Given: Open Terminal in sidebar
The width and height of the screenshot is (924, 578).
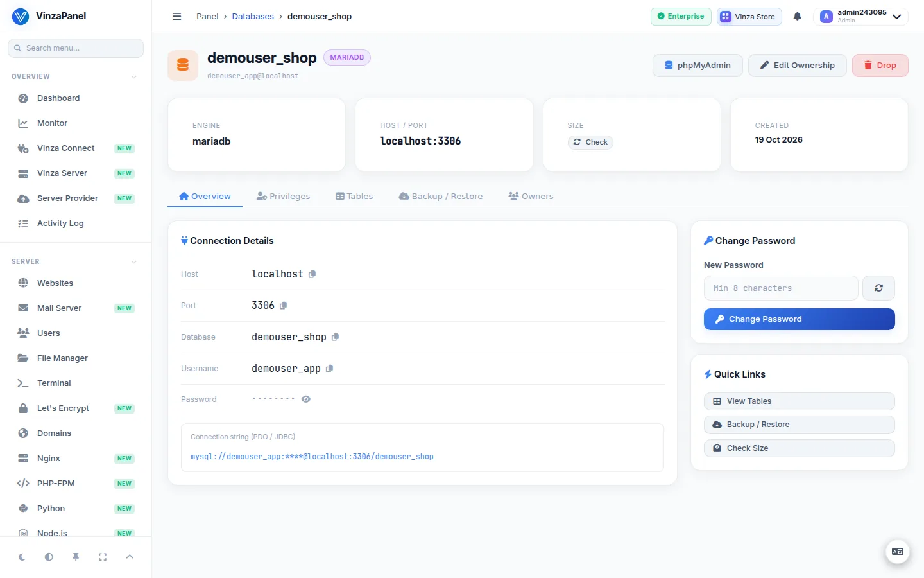Looking at the screenshot, I should [x=76, y=383].
